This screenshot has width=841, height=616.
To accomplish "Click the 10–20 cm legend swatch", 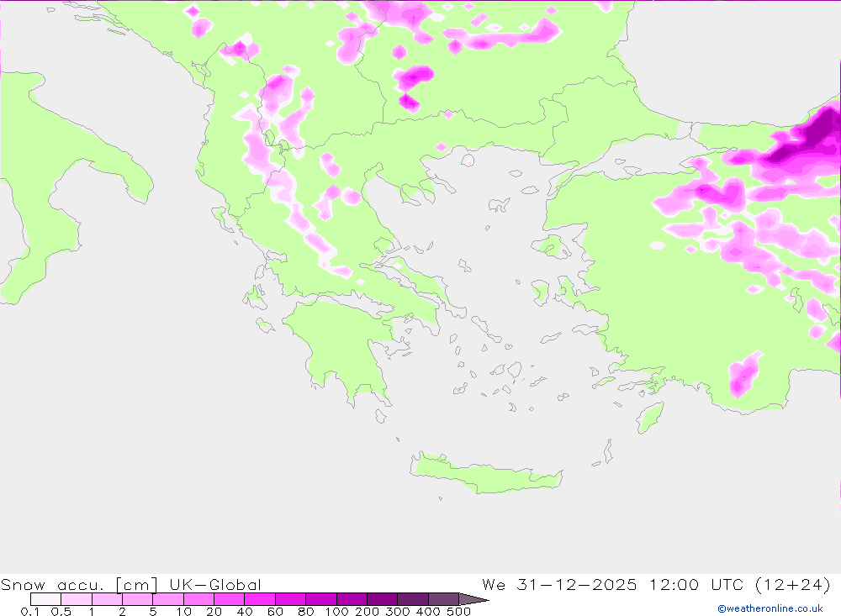I will [199, 599].
